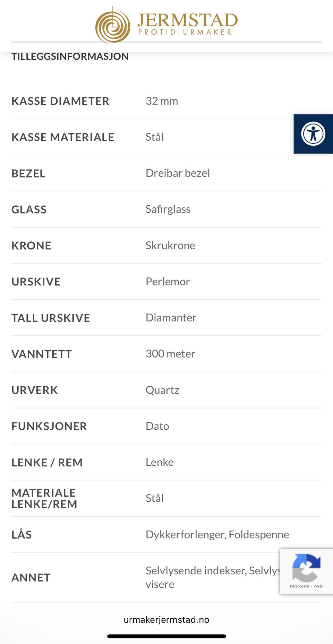Click the 300 meter vanntett value

click(170, 354)
